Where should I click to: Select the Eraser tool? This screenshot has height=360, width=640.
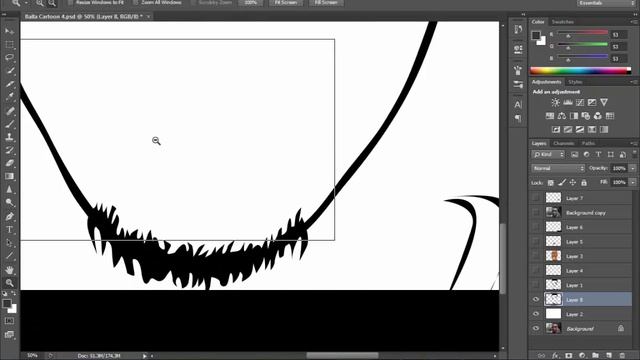click(9, 163)
